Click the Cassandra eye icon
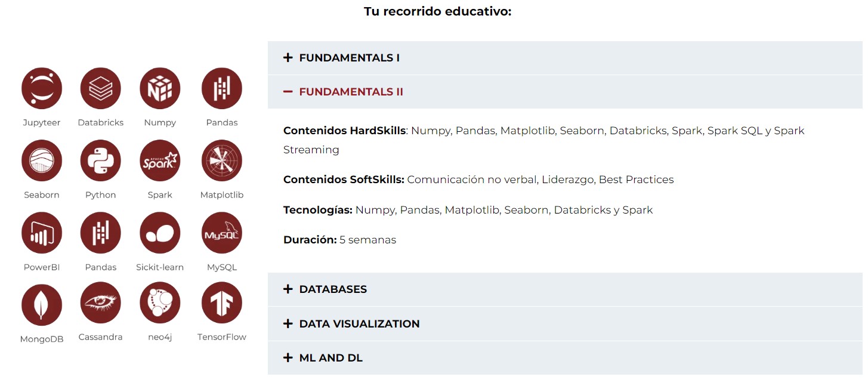This screenshot has width=868, height=380. pyautogui.click(x=101, y=303)
